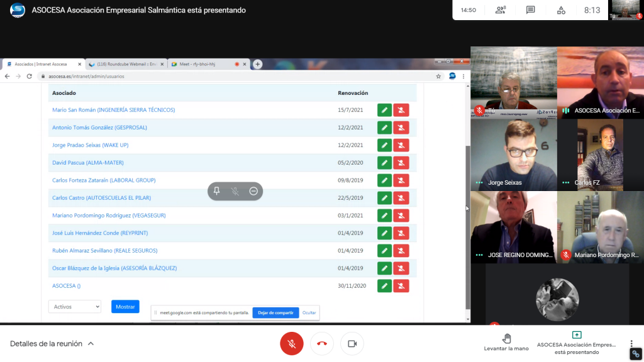Stop sharing with Dejar de compartir
The height and width of the screenshot is (362, 644).
[x=275, y=313]
